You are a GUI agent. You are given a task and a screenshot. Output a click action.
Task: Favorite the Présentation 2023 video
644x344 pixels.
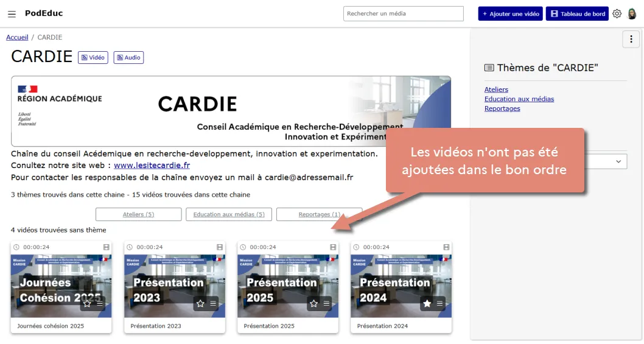pos(200,304)
